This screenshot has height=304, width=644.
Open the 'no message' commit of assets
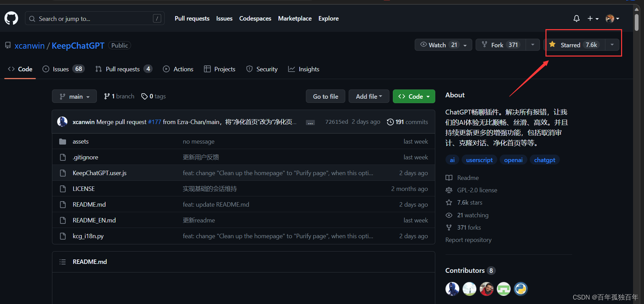[x=198, y=142]
